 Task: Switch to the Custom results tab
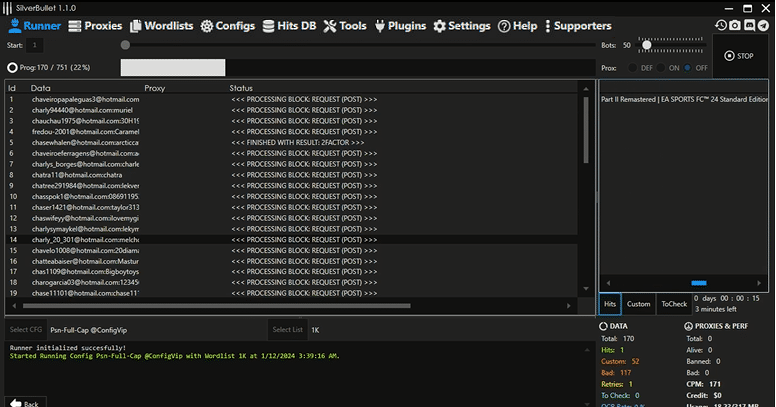[638, 304]
